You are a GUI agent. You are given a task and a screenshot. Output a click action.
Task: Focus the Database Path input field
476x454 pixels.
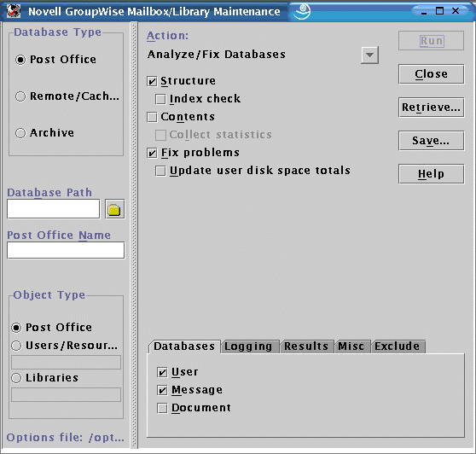pos(54,209)
